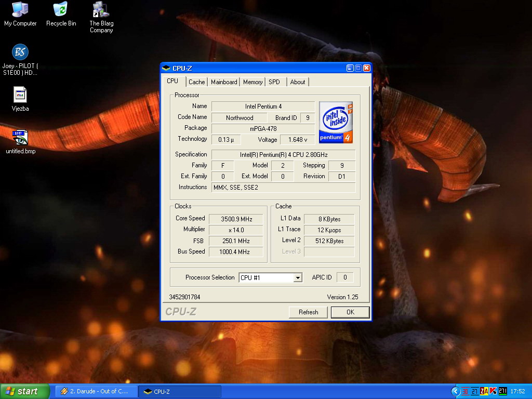Screen dimensions: 532x399
Task: Open the Memory tab
Action: click(252, 82)
